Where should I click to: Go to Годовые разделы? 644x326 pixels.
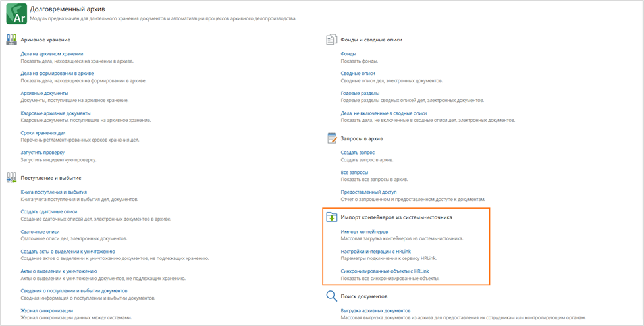[x=360, y=93]
